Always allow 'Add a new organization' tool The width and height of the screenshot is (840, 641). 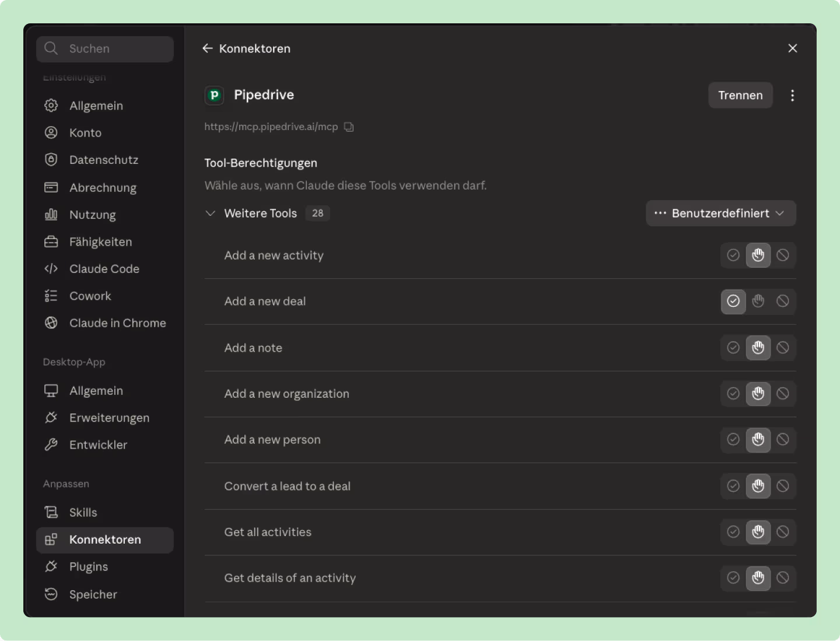733,394
